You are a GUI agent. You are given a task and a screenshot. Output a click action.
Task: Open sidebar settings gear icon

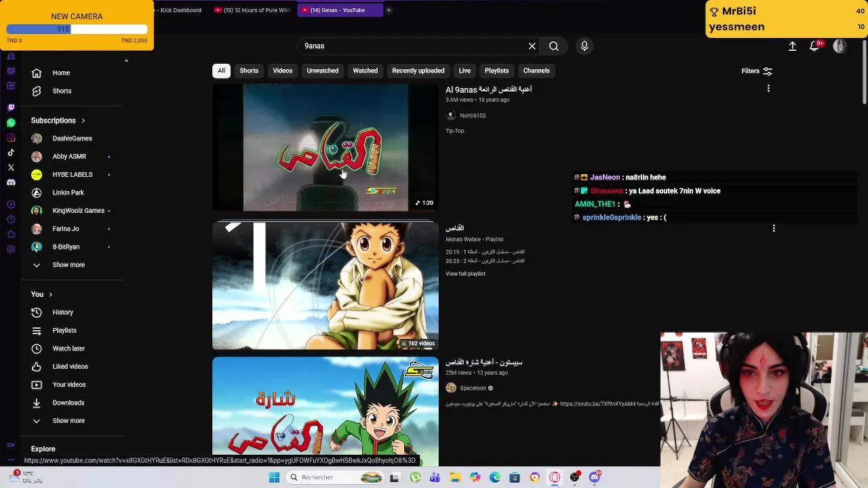(x=11, y=249)
